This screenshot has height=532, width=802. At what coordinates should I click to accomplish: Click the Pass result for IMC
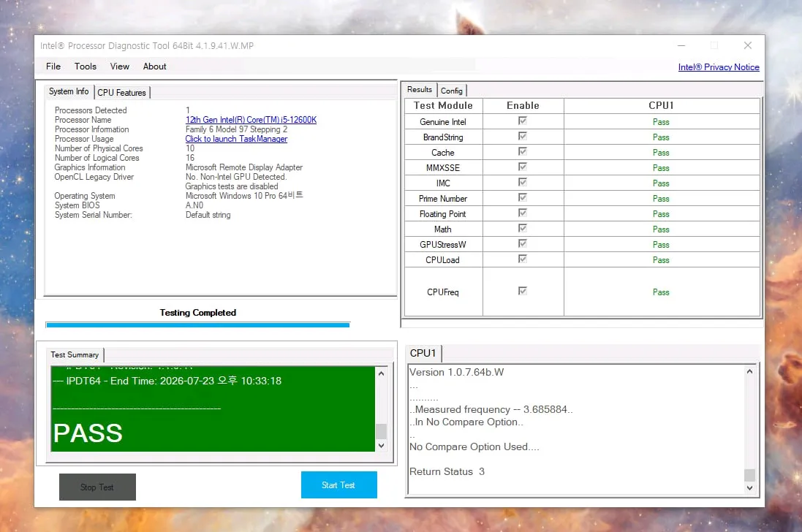(x=661, y=183)
